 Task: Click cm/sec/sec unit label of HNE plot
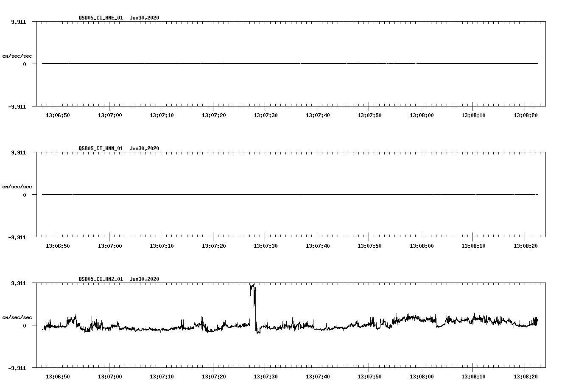pyautogui.click(x=17, y=56)
